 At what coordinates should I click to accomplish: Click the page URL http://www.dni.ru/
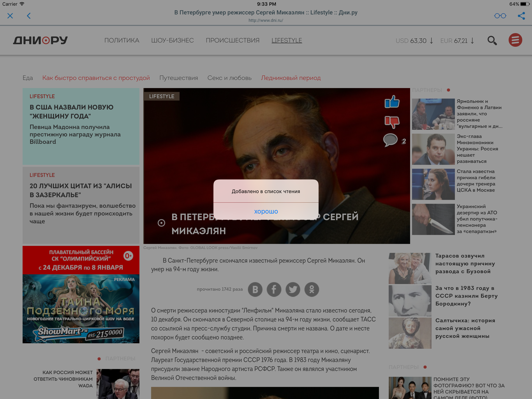click(x=266, y=20)
